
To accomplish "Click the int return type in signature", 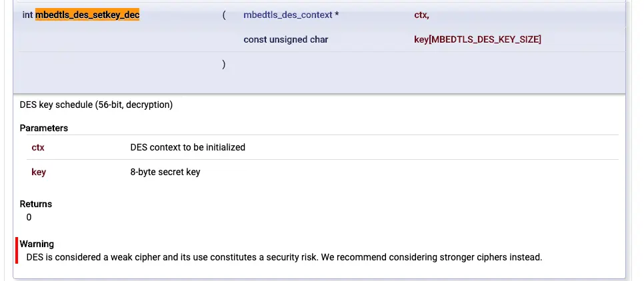I will [x=27, y=15].
